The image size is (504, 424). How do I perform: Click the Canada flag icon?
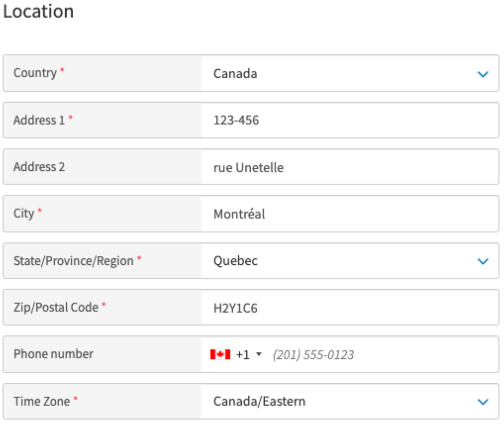220,354
